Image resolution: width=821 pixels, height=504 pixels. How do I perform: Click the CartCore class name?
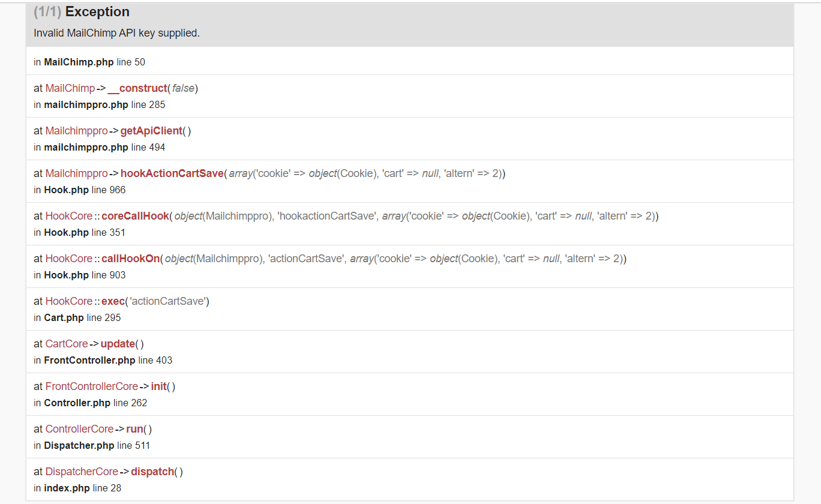pyautogui.click(x=67, y=344)
